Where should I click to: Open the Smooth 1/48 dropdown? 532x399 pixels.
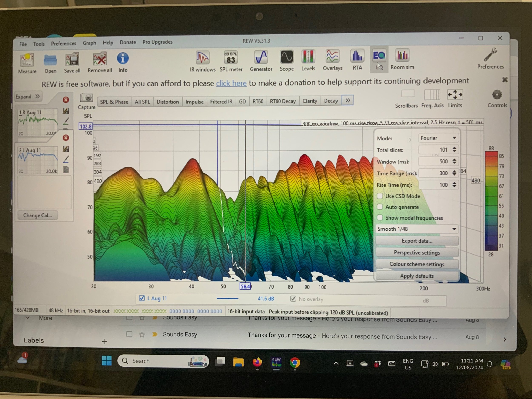417,229
